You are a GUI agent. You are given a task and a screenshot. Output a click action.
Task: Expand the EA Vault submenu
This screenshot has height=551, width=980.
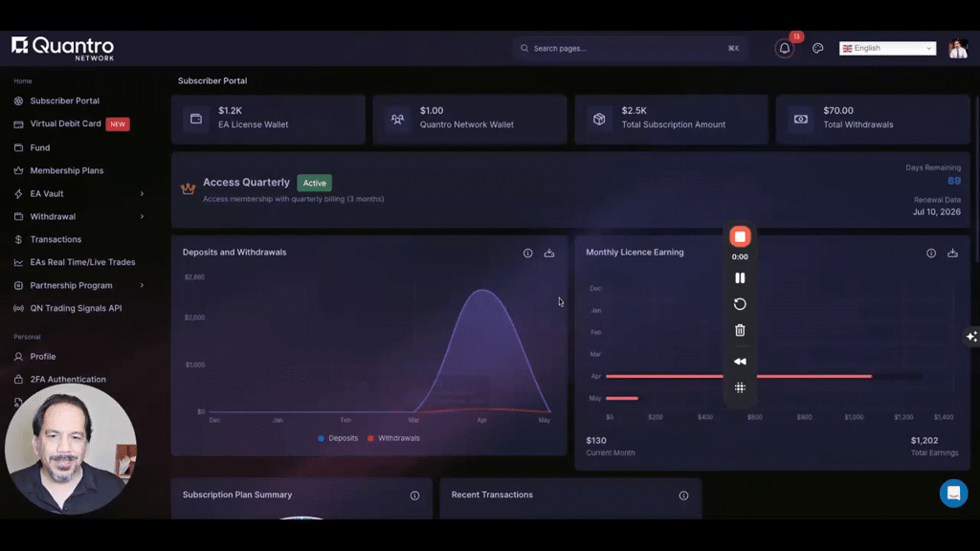(142, 193)
